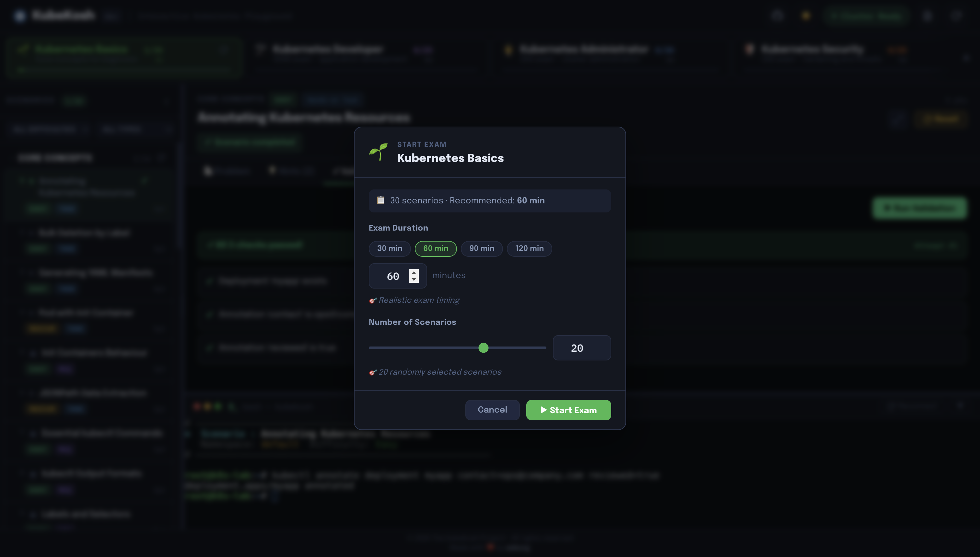Decrease minutes with the stepper down arrow

(414, 279)
